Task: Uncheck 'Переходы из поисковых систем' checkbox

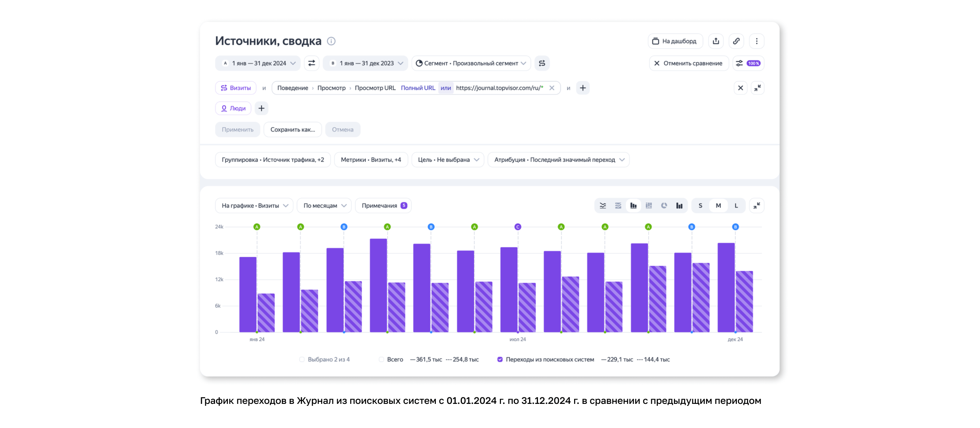Action: pos(500,360)
